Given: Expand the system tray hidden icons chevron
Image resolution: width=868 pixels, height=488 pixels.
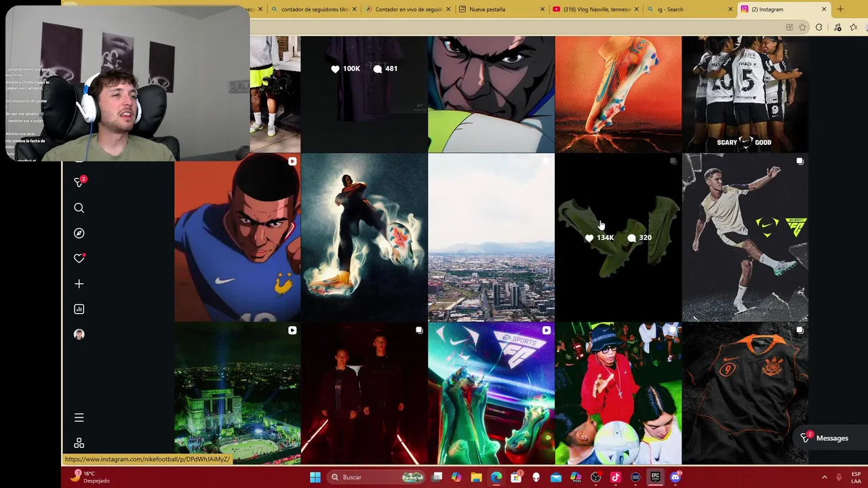Looking at the screenshot, I should click(825, 477).
